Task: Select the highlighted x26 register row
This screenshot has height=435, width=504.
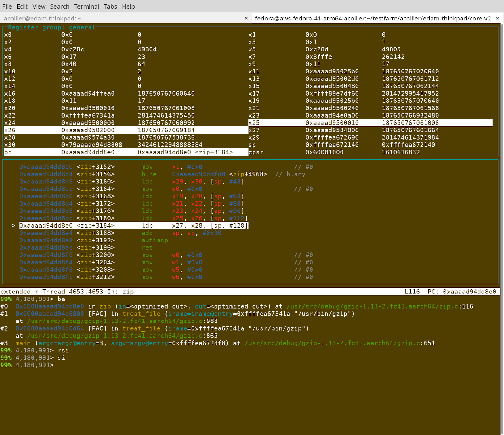Action: tap(126, 130)
